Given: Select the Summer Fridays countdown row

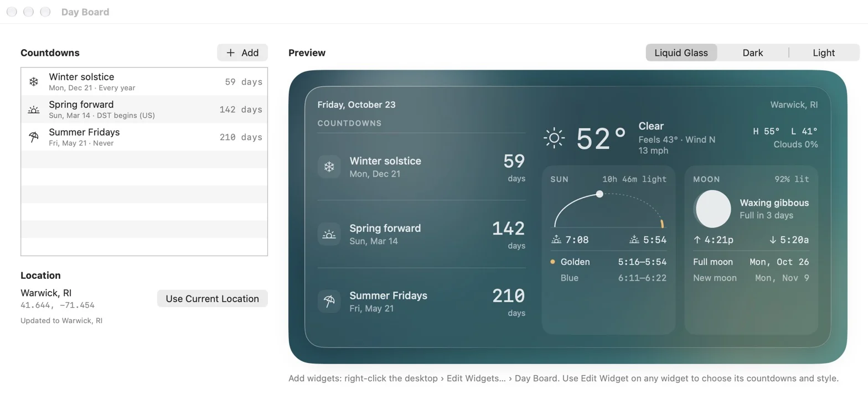Looking at the screenshot, I should [144, 137].
